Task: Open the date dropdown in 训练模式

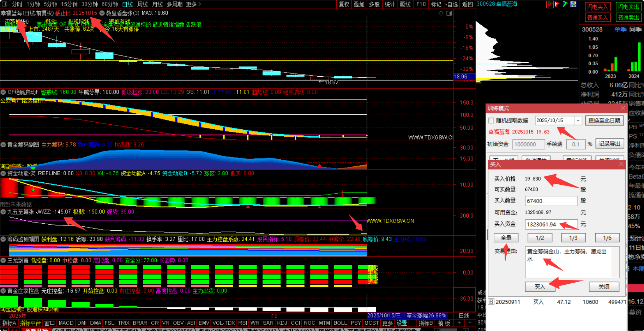Action: (x=578, y=121)
